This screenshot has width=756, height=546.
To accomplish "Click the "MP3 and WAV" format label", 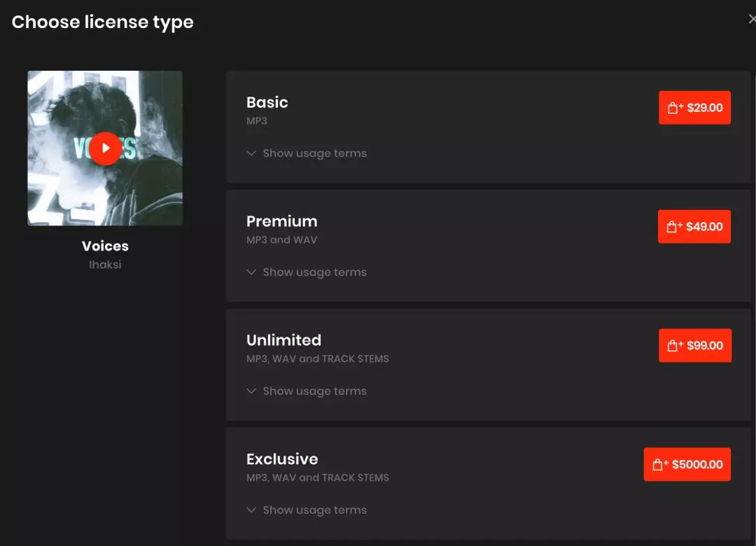I will [x=281, y=239].
